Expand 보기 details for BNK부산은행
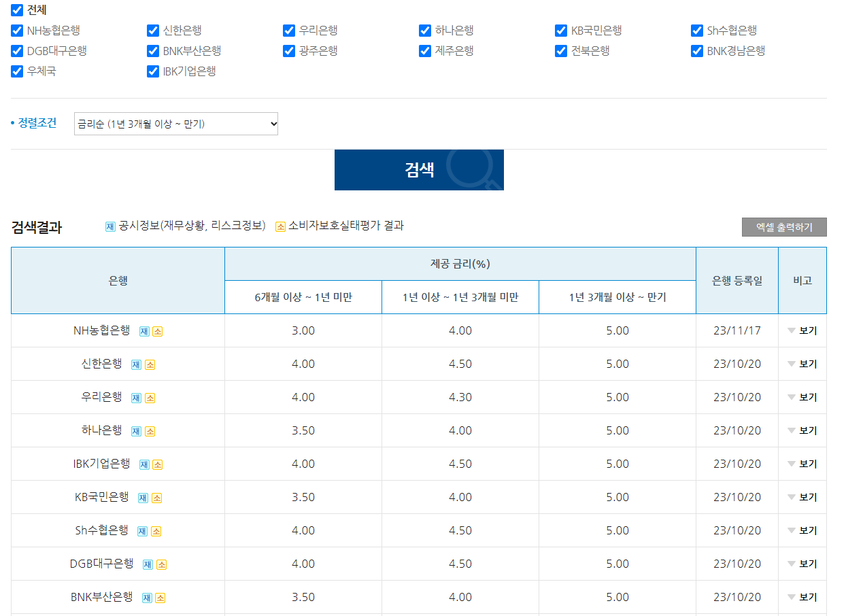 point(802,598)
